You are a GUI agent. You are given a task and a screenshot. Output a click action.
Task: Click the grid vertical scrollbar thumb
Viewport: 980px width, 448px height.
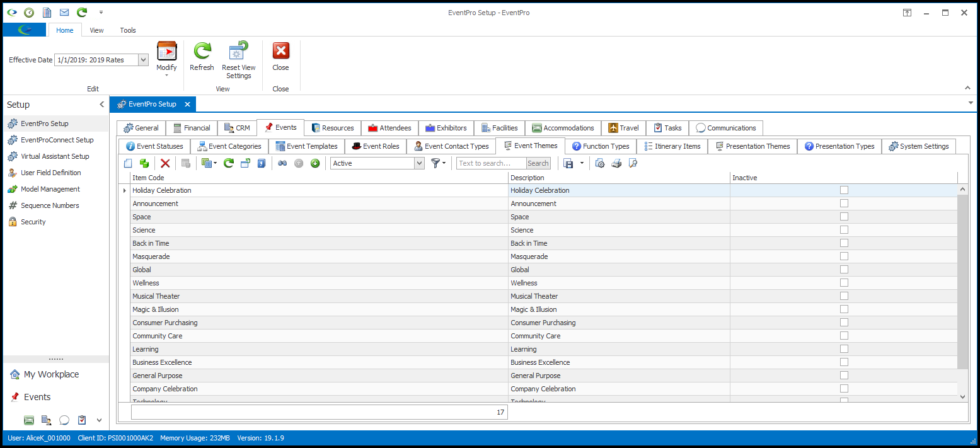(x=962, y=281)
